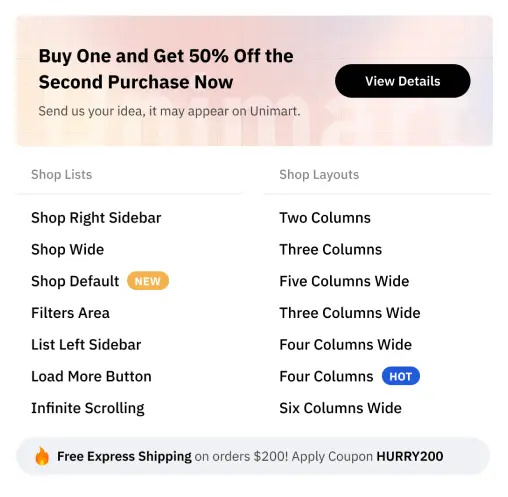Click the fire icon in shipping banner
The width and height of the screenshot is (508, 497).
pos(42,456)
